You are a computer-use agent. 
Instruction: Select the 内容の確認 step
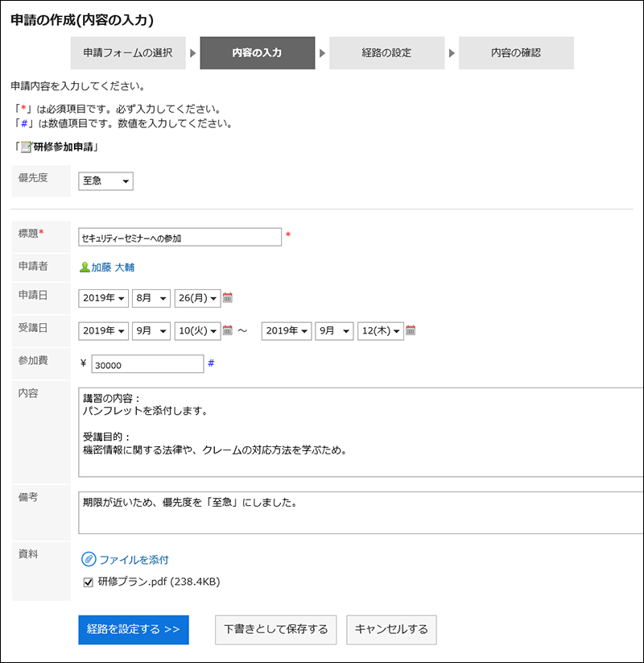[516, 53]
